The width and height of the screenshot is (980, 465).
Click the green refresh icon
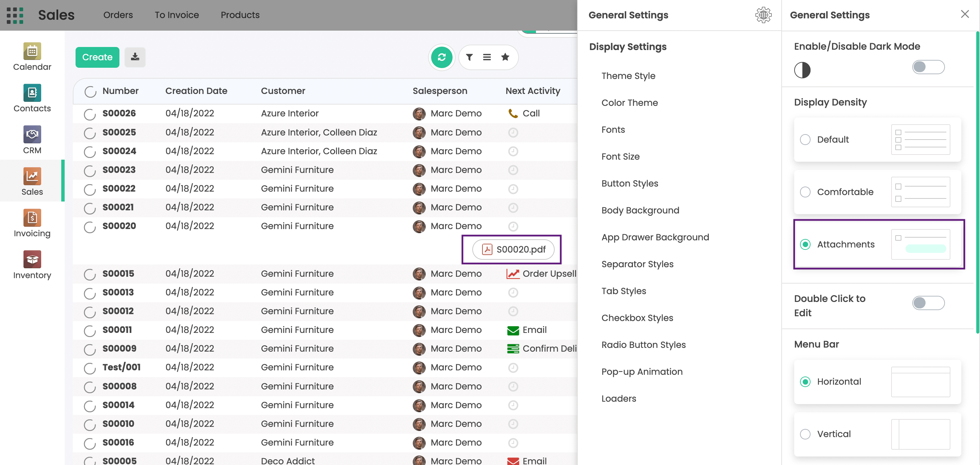[x=441, y=57]
